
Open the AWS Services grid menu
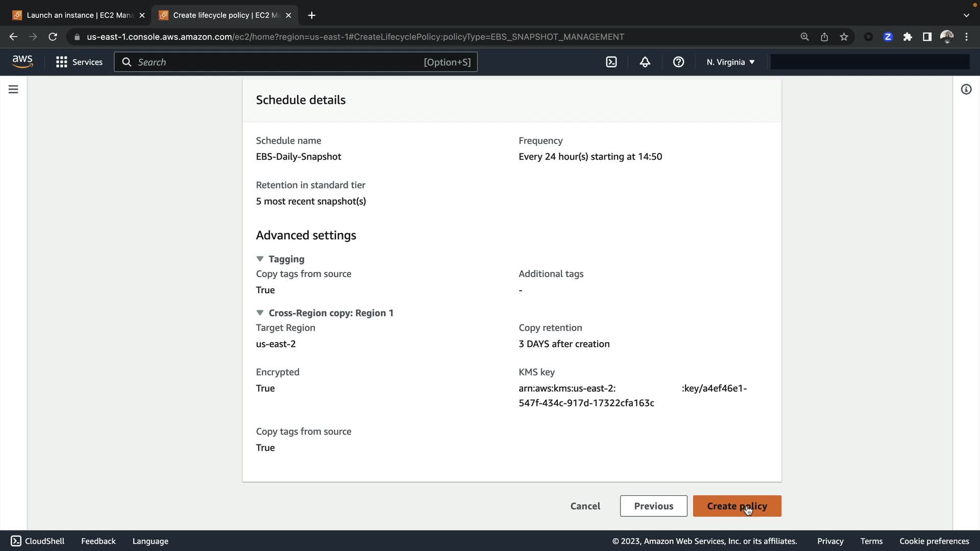(79, 62)
